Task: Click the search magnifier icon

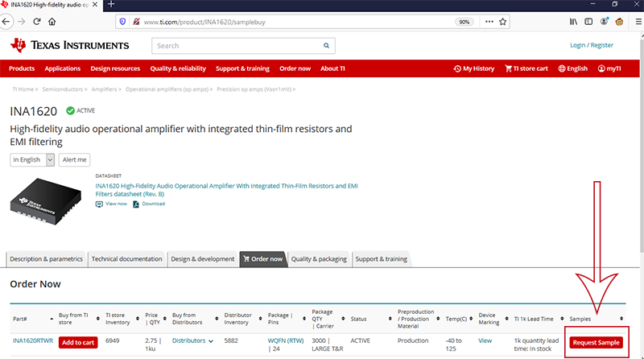Action: (x=326, y=46)
